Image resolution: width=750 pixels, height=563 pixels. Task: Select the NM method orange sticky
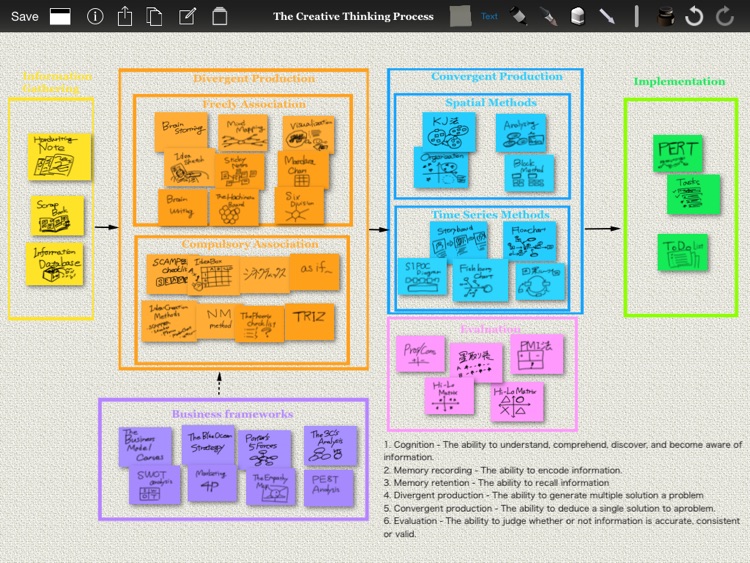[217, 321]
